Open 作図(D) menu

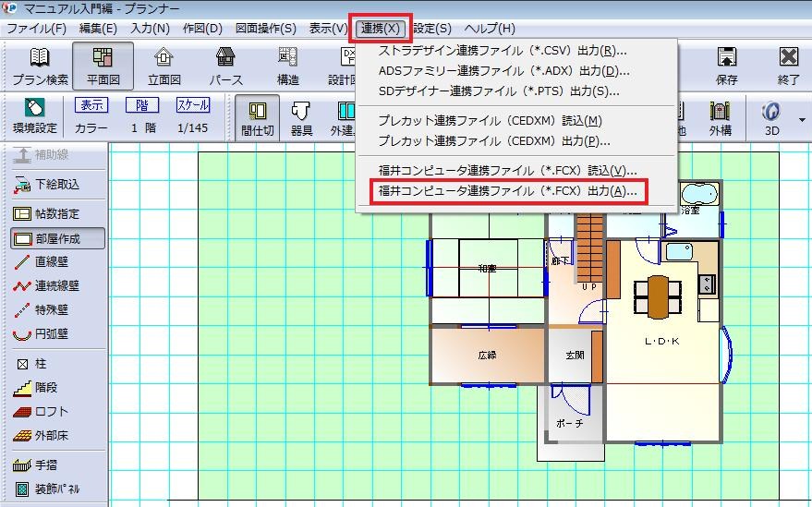(x=202, y=29)
